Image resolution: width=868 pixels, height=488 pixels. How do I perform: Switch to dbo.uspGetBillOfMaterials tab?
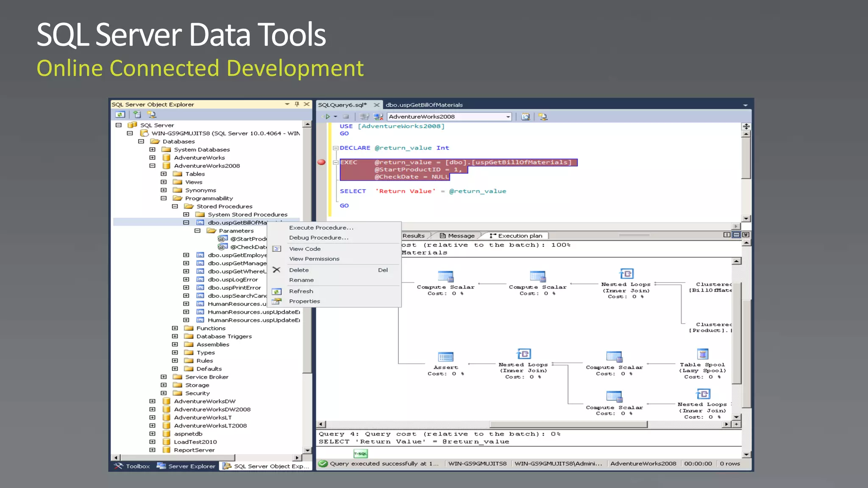424,105
